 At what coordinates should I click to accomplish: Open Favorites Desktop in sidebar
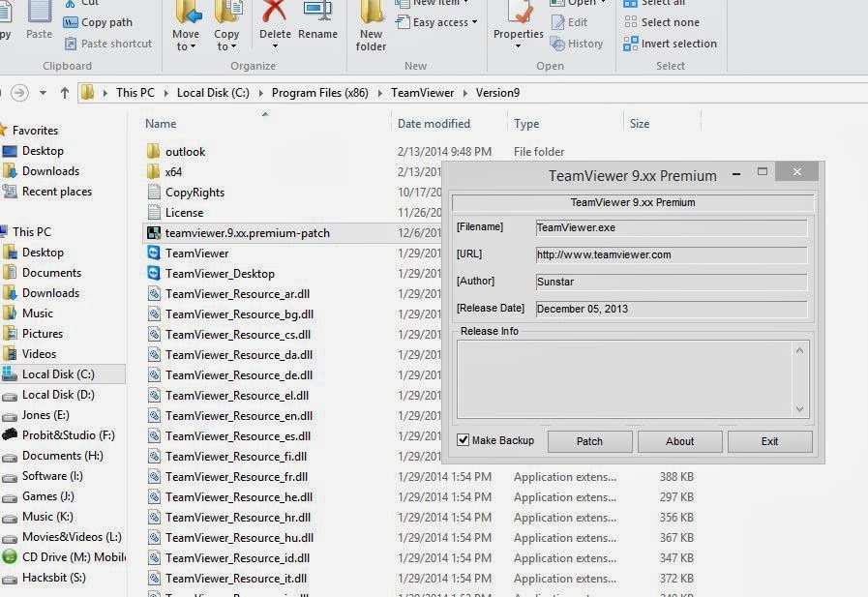coord(43,151)
